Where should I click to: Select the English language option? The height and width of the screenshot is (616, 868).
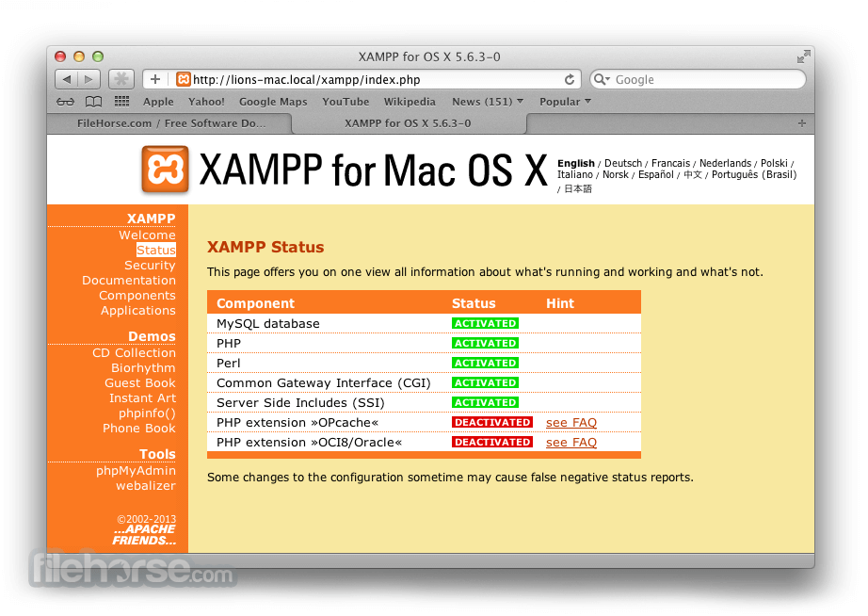click(576, 163)
